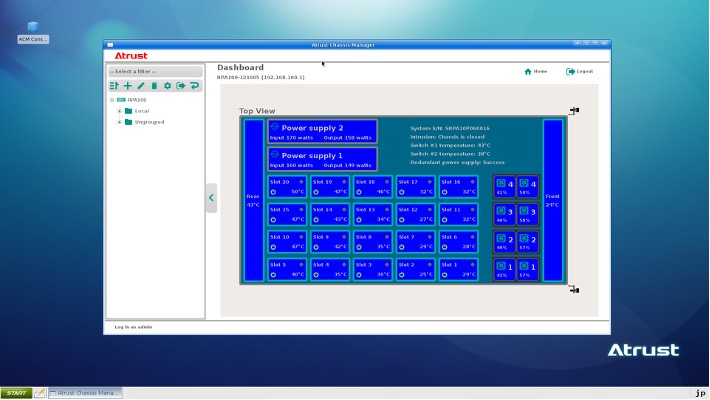
Task: Click the pencil edit icon in sidebar toolbar
Action: pyautogui.click(x=141, y=86)
